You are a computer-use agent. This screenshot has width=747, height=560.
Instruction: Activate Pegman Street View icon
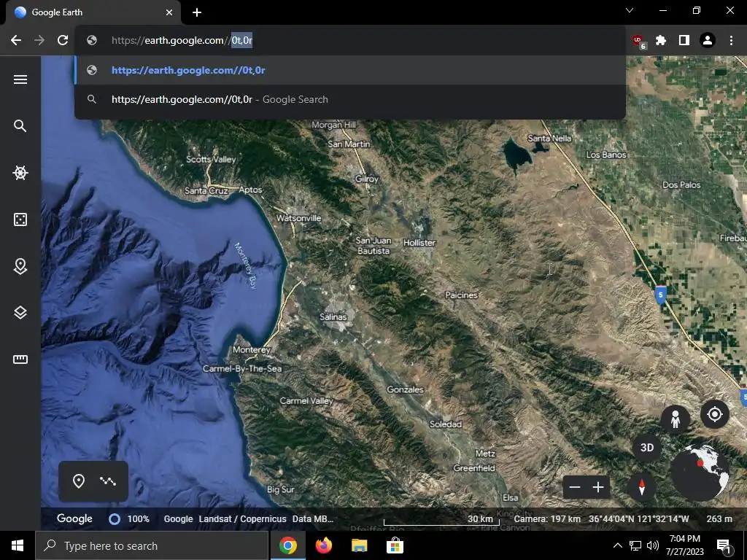point(675,419)
